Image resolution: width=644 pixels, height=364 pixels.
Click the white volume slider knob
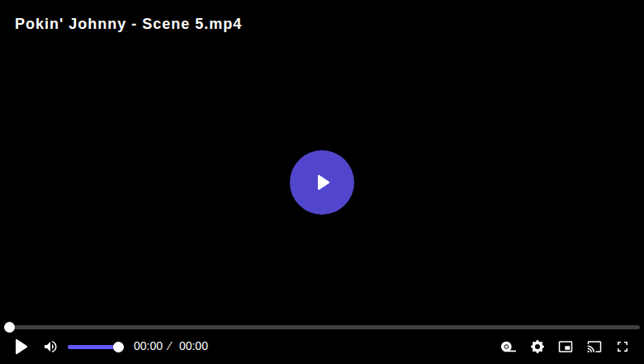click(118, 347)
